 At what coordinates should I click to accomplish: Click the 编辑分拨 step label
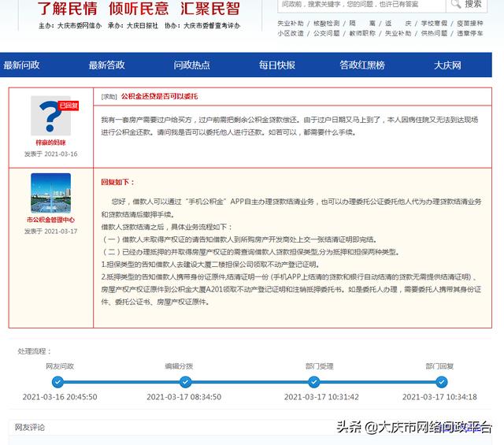tap(179, 366)
